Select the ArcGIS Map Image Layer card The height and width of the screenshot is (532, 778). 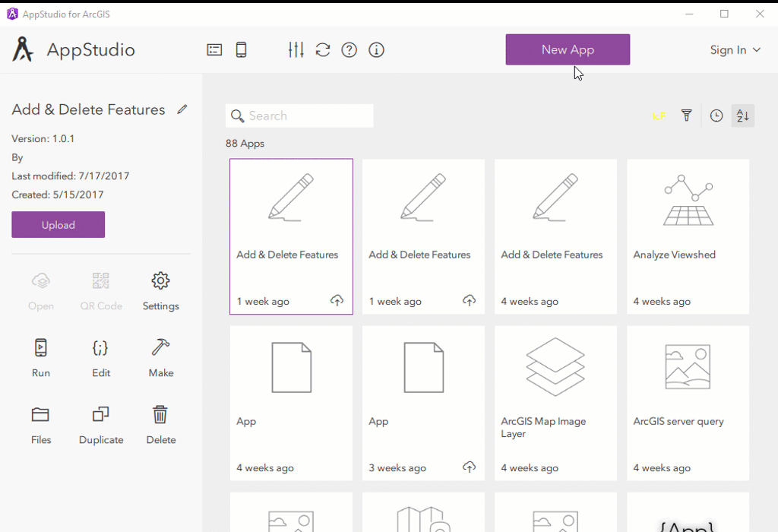click(555, 403)
